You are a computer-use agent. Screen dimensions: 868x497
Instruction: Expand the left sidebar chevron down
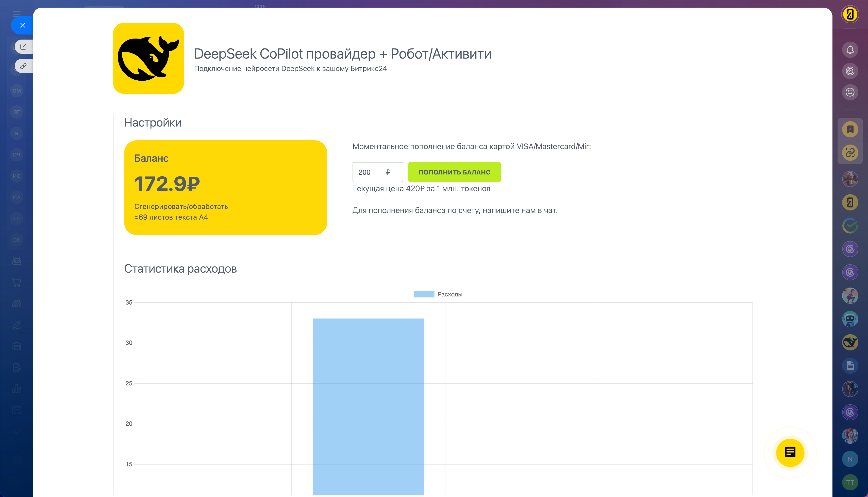[x=16, y=432]
